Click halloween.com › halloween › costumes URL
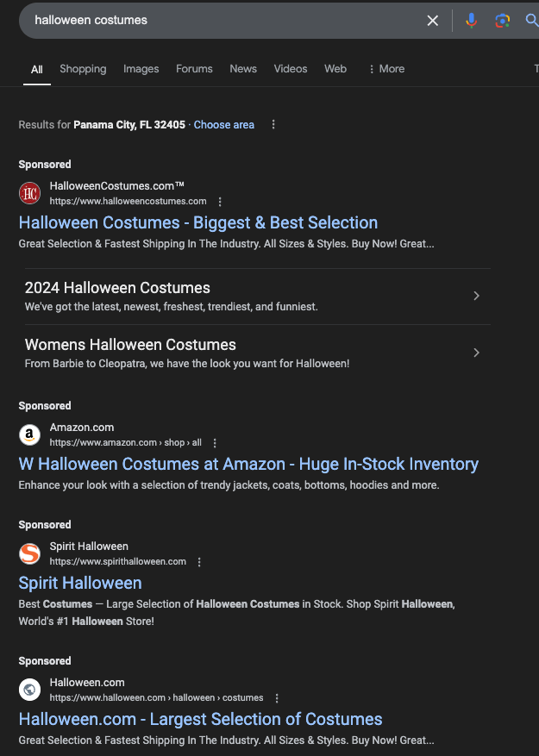Viewport: 539px width, 756px height. pyautogui.click(x=156, y=697)
